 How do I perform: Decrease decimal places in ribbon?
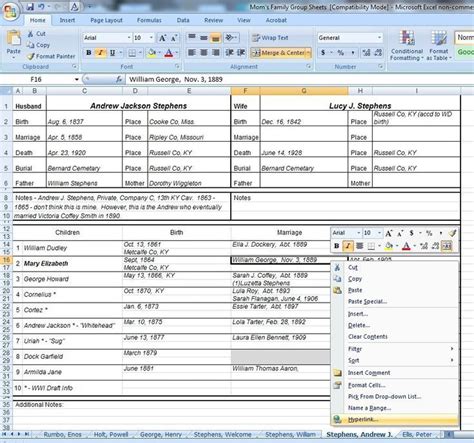(x=378, y=53)
